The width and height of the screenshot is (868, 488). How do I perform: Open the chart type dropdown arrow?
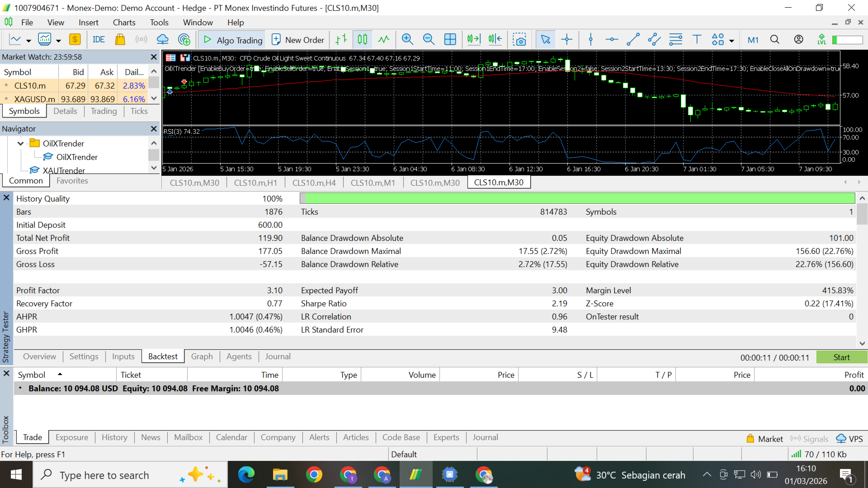click(28, 41)
